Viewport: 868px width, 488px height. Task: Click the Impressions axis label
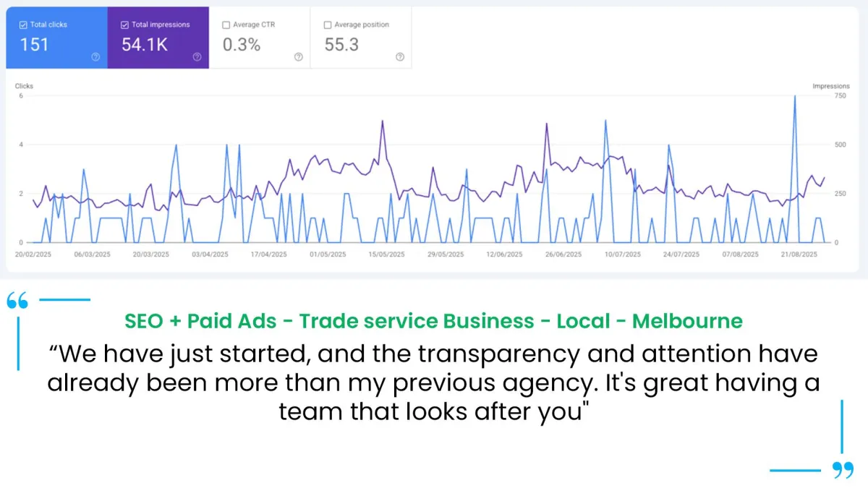831,86
